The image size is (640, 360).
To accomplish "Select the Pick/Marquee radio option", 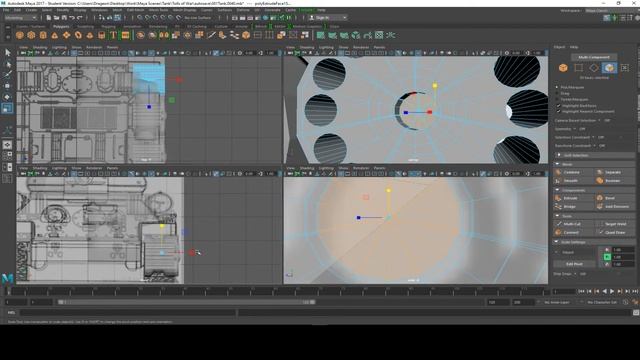I will 558,87.
